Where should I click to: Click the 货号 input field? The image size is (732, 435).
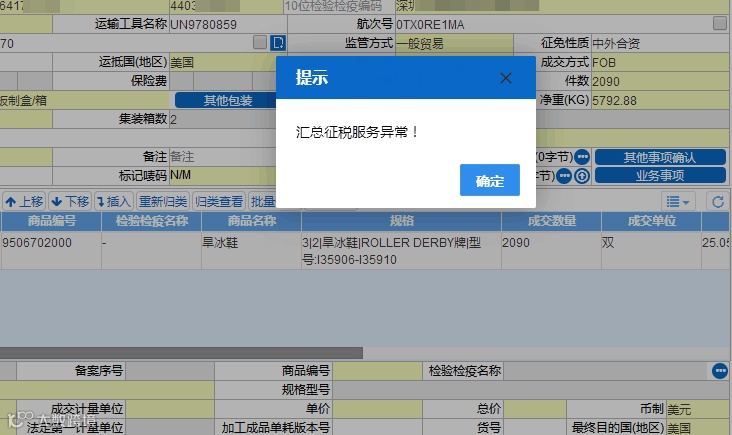click(534, 427)
